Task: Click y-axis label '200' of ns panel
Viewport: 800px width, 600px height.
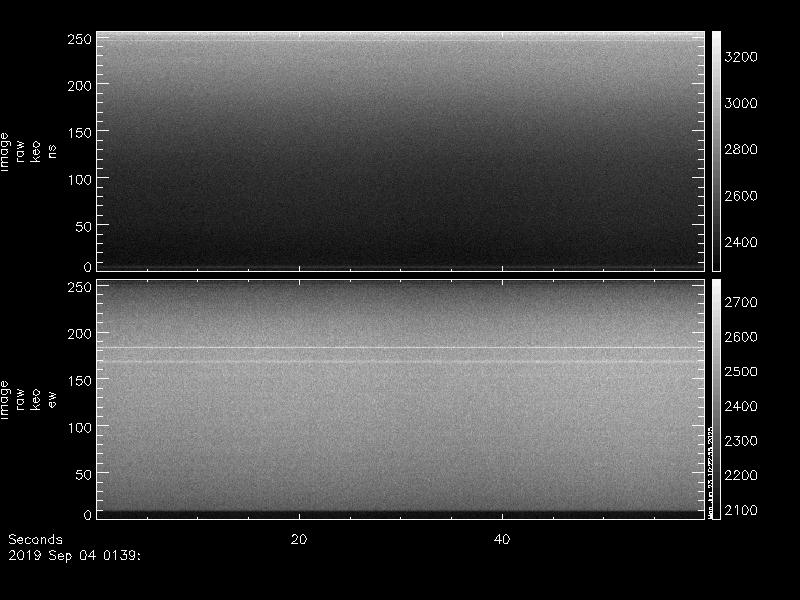Action: click(x=80, y=86)
